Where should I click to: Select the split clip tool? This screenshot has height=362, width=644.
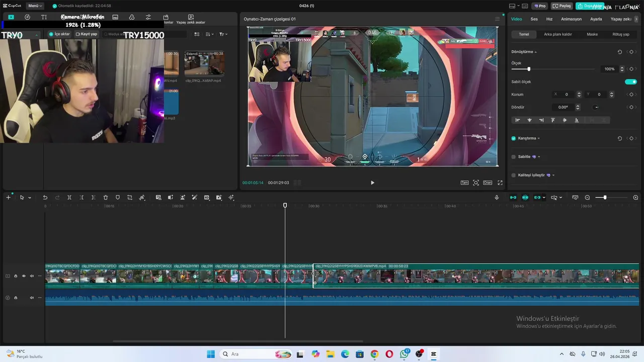click(x=69, y=198)
